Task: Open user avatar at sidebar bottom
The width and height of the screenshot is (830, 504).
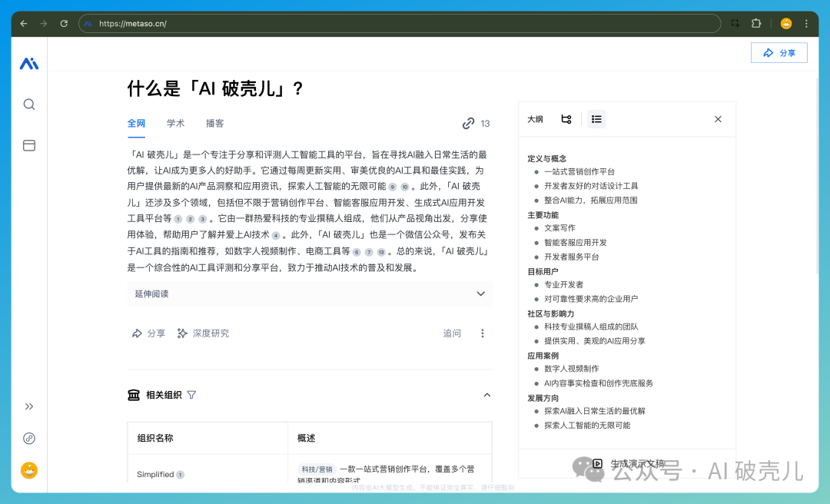Action: 29,470
